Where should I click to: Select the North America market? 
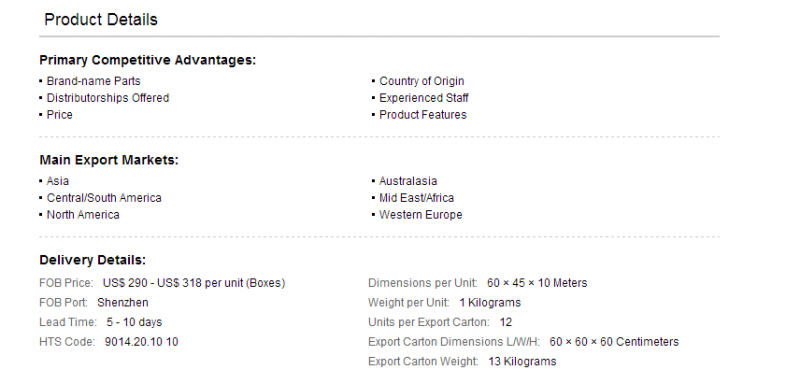point(83,215)
